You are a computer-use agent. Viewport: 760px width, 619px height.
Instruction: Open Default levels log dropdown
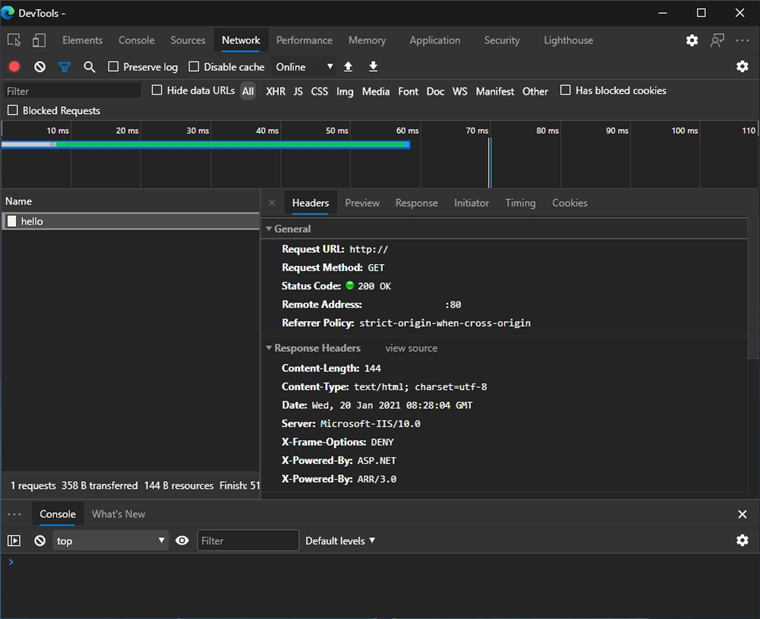(340, 540)
